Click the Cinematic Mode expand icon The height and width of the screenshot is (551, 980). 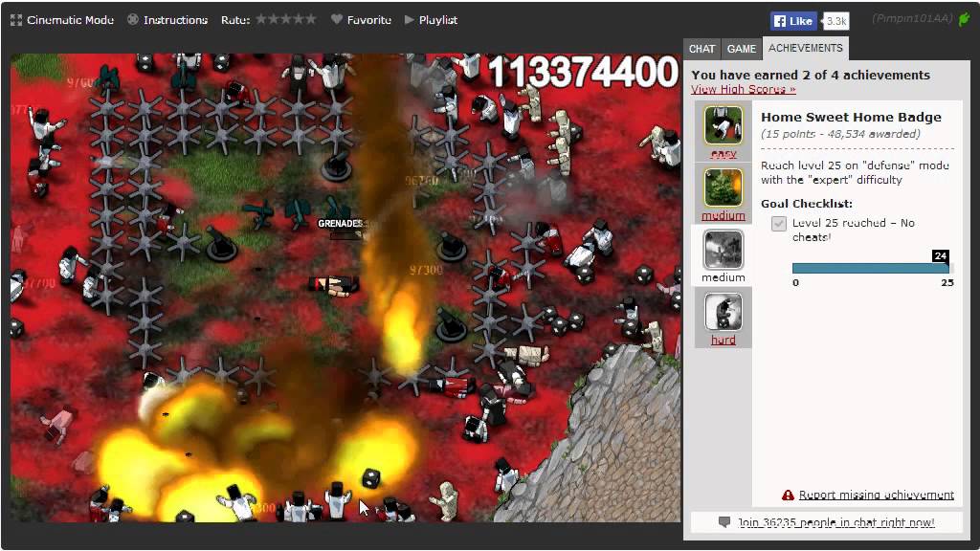tap(16, 20)
